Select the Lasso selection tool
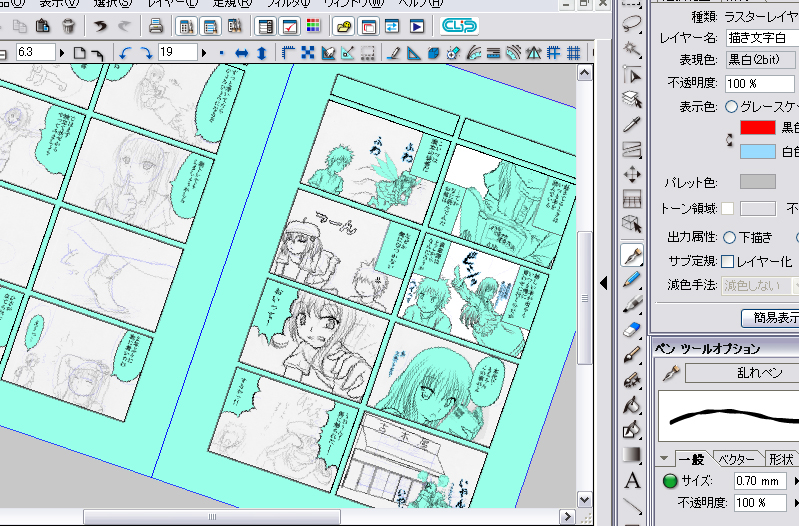 click(632, 23)
